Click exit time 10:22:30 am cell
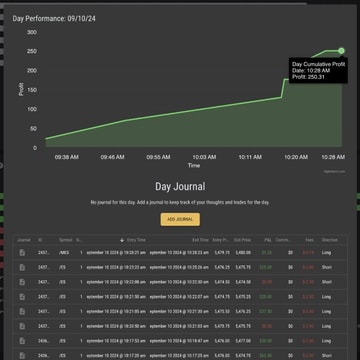 (179, 282)
